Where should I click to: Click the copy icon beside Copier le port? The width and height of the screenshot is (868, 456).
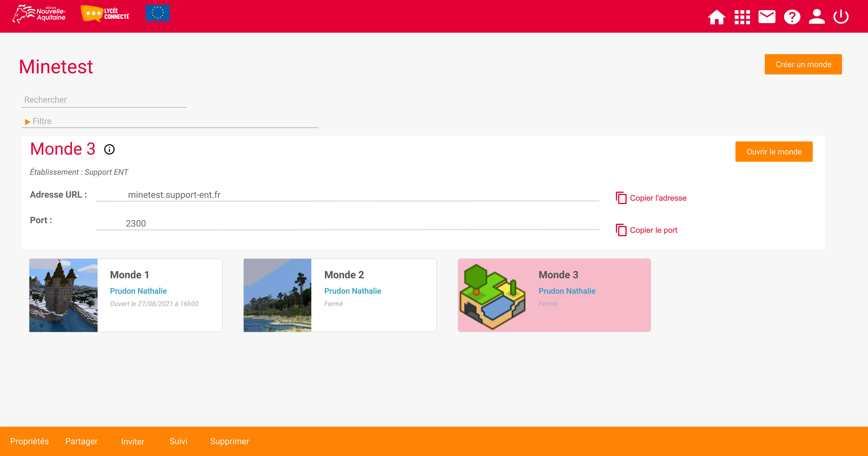tap(621, 230)
